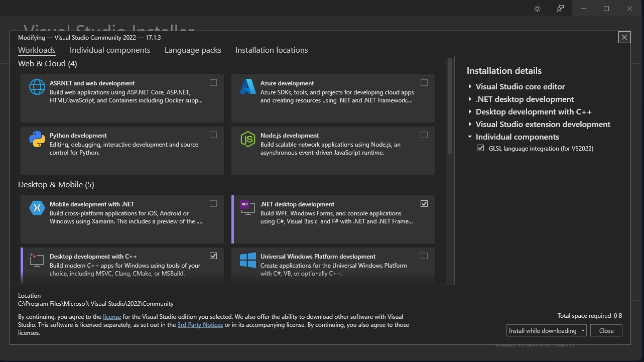This screenshot has height=362, width=644.
Task: Click the Universal Windows Platform icon
Action: point(247,260)
